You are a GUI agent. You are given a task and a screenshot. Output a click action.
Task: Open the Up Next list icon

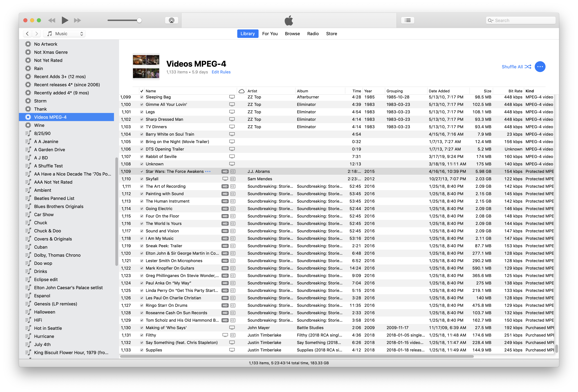point(407,20)
